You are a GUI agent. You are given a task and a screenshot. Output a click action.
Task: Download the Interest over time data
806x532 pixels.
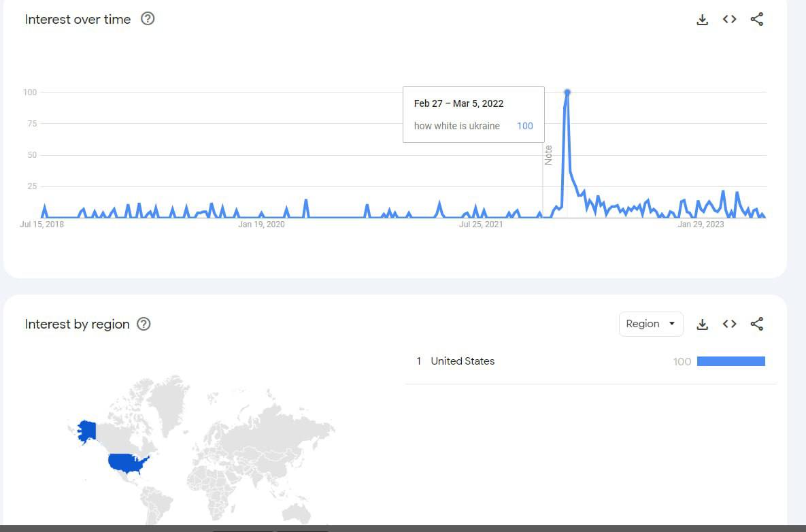(703, 20)
